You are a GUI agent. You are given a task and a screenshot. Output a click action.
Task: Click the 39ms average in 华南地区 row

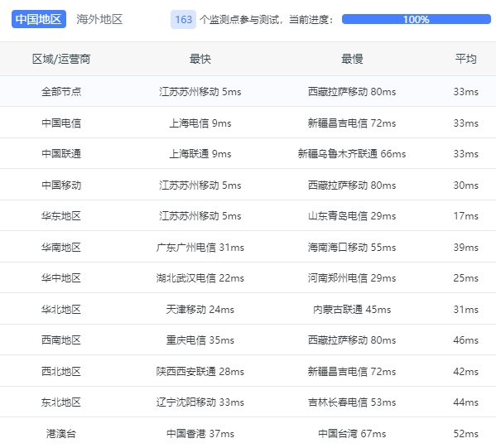pyautogui.click(x=465, y=247)
